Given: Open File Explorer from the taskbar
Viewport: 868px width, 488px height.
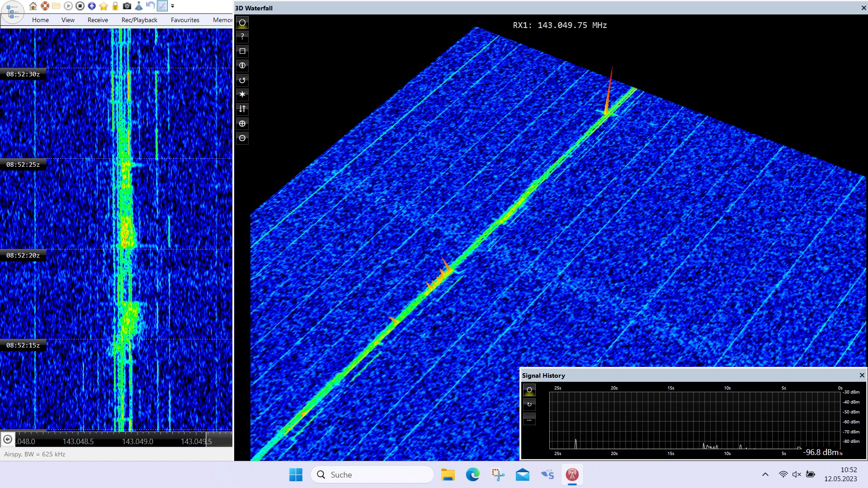Looking at the screenshot, I should pyautogui.click(x=448, y=474).
